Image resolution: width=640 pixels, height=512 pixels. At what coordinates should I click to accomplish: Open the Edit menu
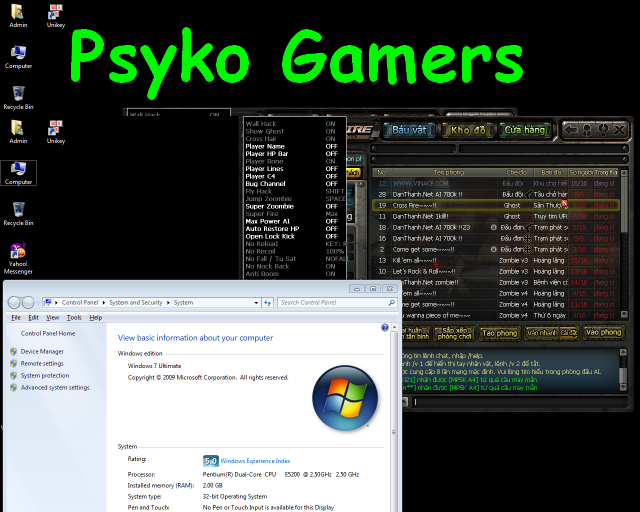33,318
